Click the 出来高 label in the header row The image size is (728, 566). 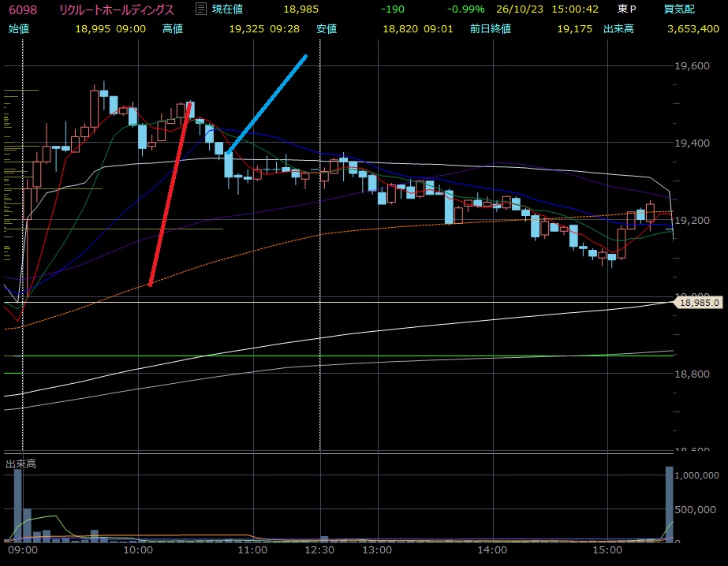click(618, 28)
